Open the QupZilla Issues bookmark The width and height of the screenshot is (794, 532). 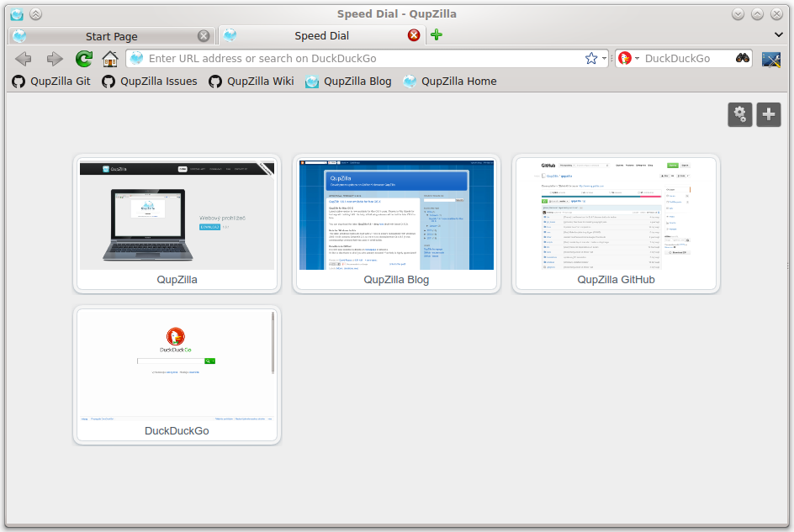(x=150, y=82)
